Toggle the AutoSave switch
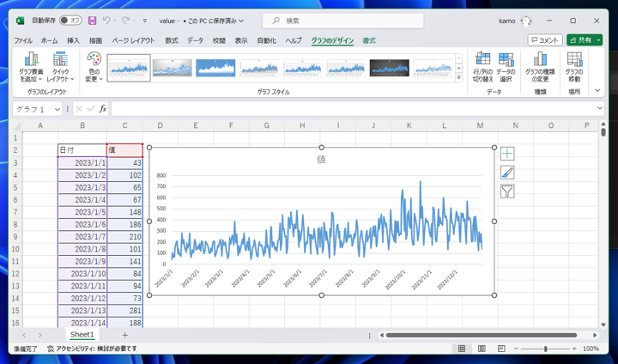618x364 pixels. click(70, 21)
